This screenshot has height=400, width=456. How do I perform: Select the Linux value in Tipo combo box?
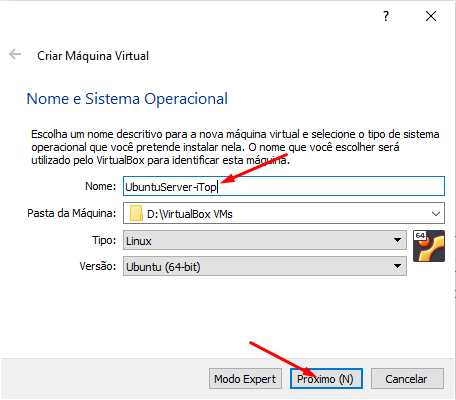tap(139, 241)
